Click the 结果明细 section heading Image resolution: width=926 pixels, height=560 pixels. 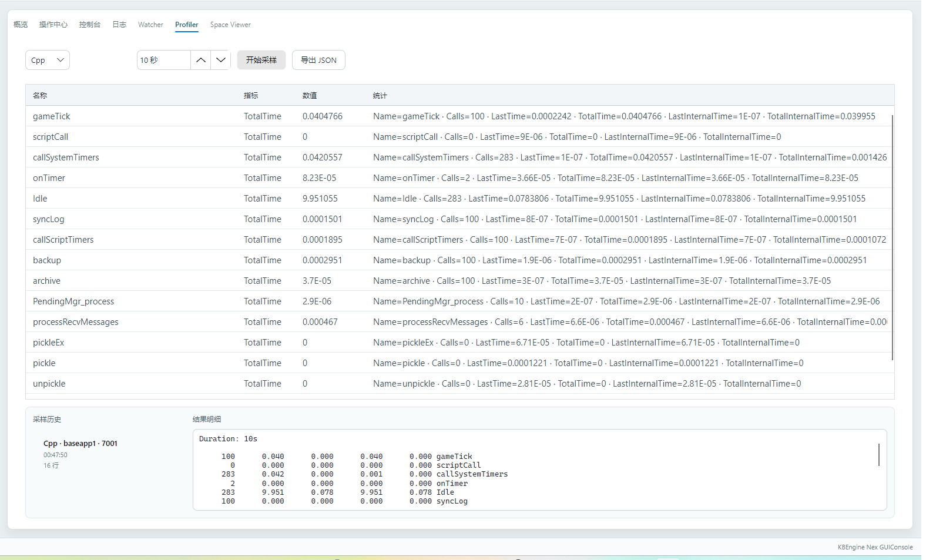point(207,420)
